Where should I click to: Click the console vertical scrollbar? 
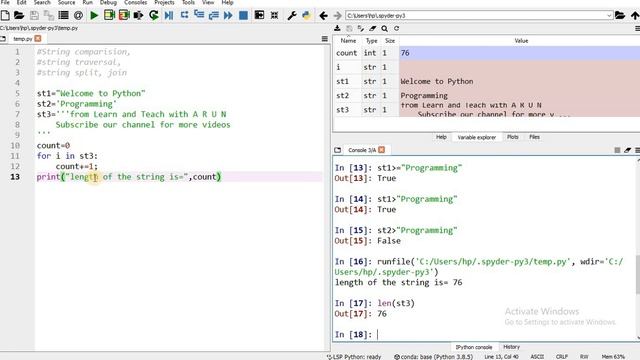[638, 274]
